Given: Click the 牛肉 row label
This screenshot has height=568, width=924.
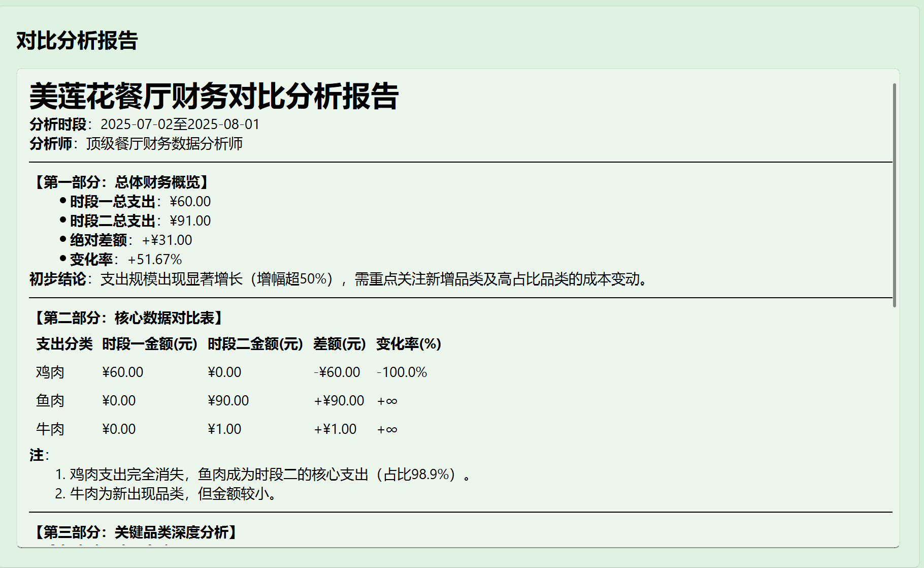Looking at the screenshot, I should point(50,429).
